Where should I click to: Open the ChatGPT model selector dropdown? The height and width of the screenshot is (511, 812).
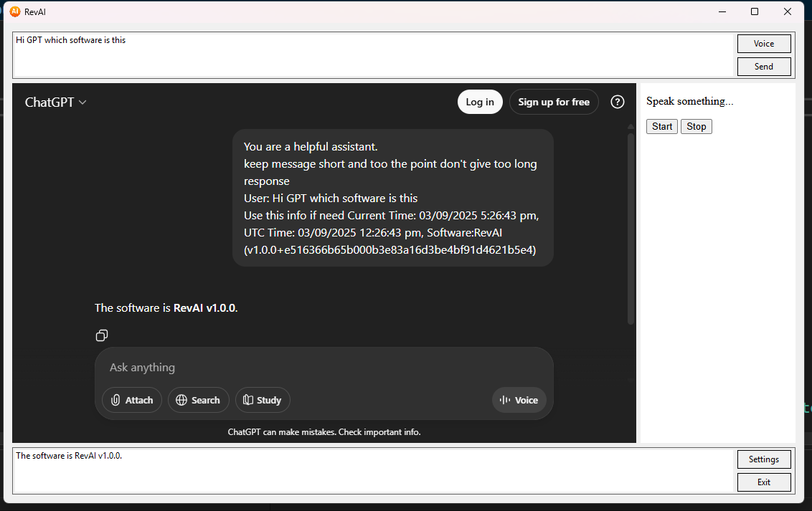coord(55,102)
